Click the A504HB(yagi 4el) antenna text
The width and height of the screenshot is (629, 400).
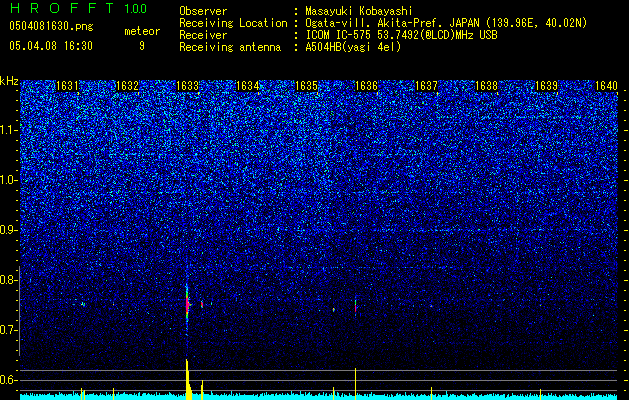pyautogui.click(x=353, y=47)
